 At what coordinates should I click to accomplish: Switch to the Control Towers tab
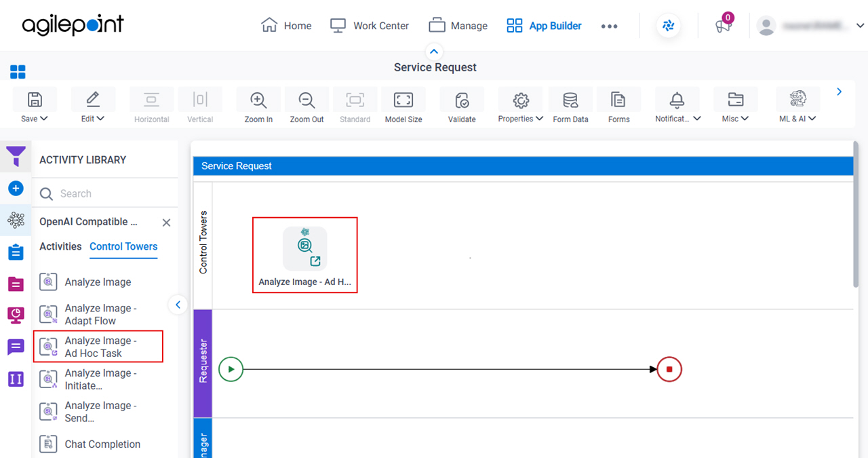coord(123,246)
